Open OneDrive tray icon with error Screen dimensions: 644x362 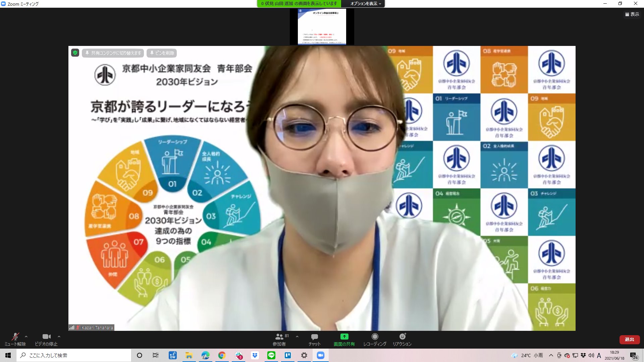coord(567,355)
